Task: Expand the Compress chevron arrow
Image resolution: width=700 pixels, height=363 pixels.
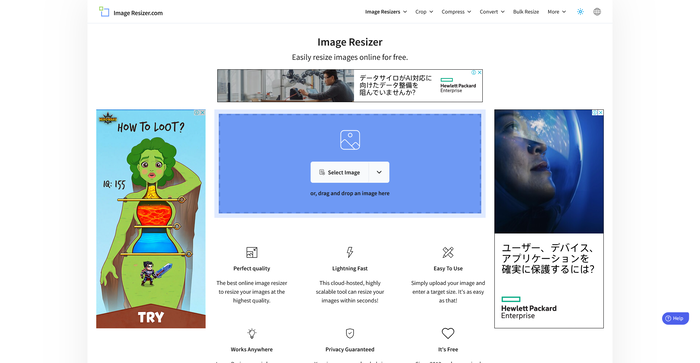Action: (x=469, y=12)
